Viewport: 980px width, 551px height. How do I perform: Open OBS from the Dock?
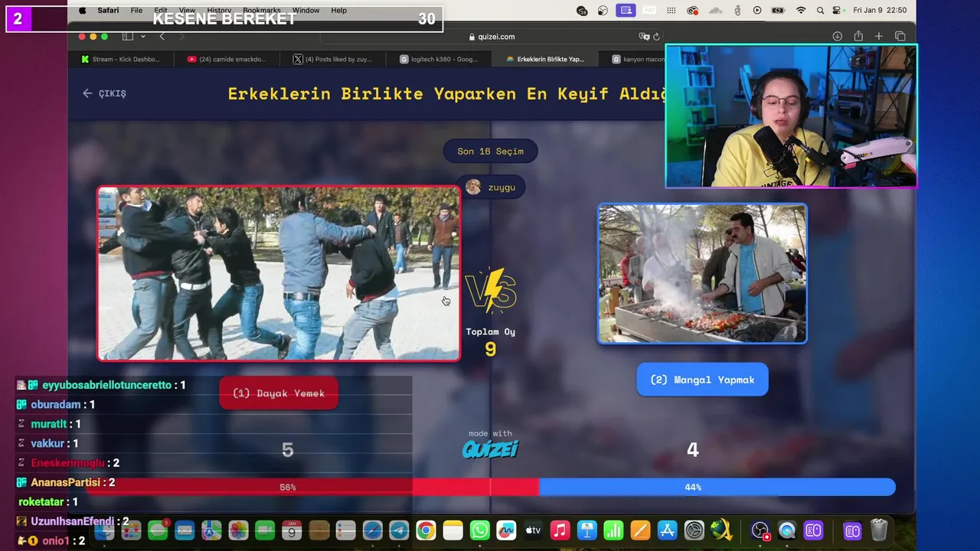pos(759,530)
